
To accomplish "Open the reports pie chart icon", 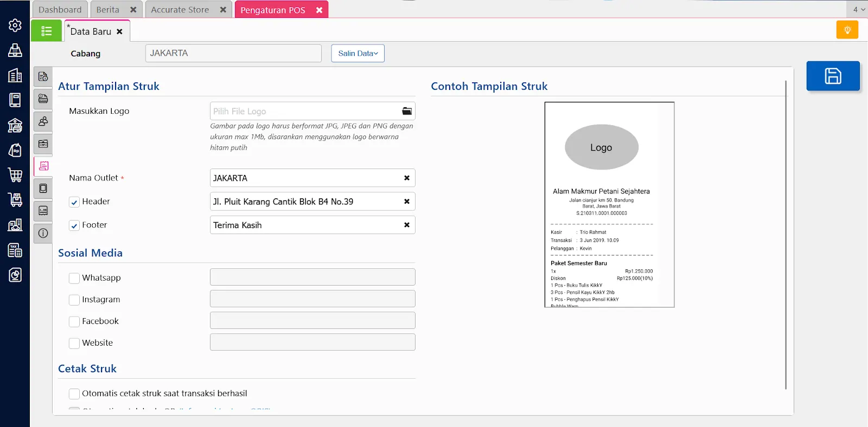I will point(15,275).
